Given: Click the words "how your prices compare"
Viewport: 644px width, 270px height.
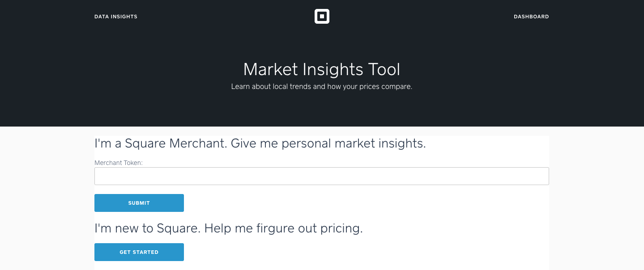Looking at the screenshot, I should pyautogui.click(x=369, y=87).
